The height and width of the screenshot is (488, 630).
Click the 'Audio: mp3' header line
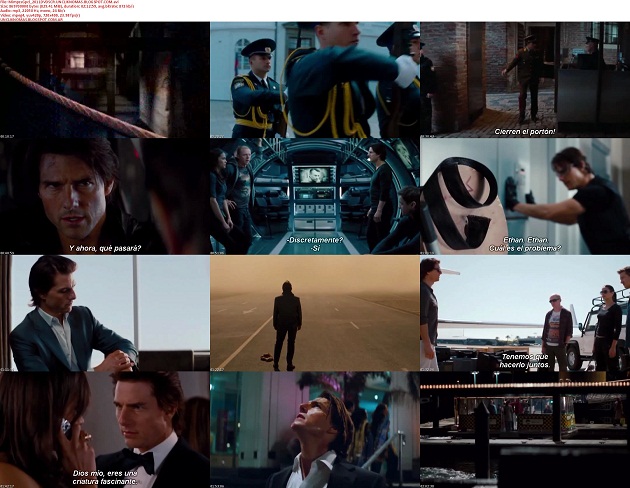[x=31, y=11]
